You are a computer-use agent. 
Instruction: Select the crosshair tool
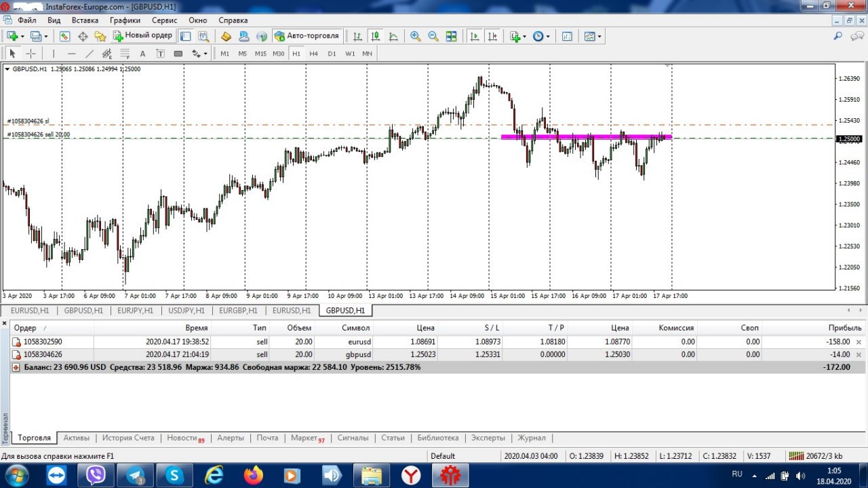[31, 54]
